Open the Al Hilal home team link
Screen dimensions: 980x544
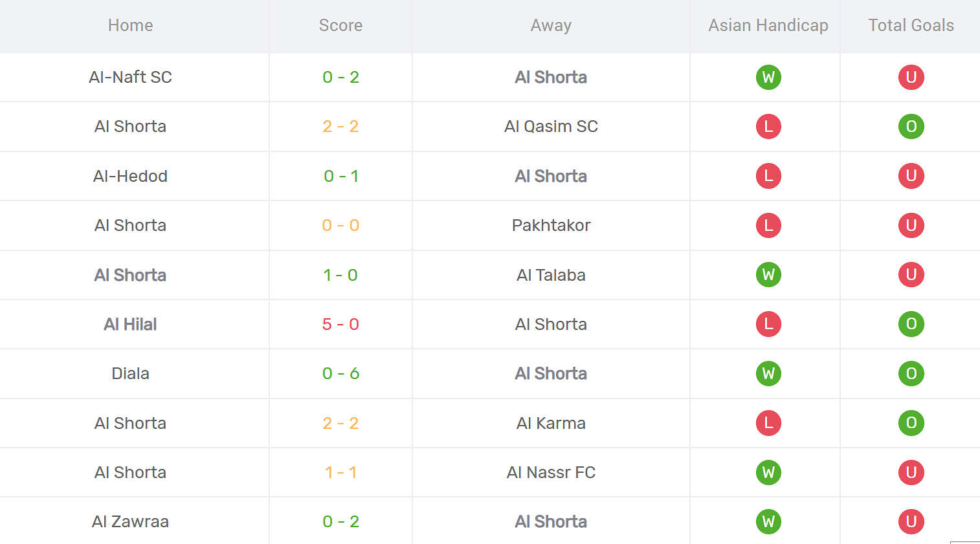pyautogui.click(x=130, y=324)
